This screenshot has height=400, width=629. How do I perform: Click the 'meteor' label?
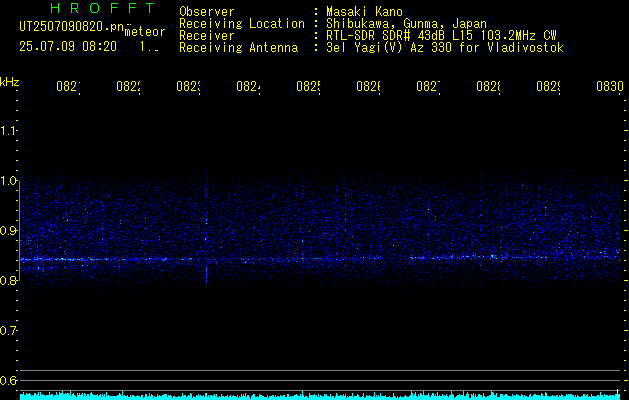click(x=145, y=32)
